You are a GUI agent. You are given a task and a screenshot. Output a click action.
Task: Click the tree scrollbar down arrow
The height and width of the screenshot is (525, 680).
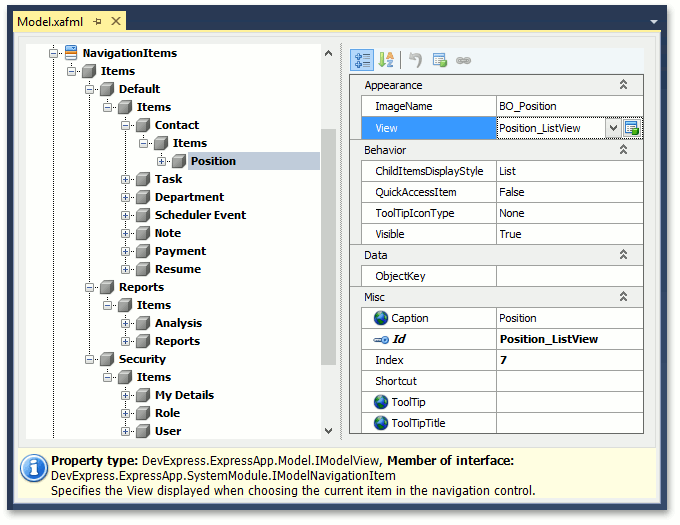coord(328,430)
